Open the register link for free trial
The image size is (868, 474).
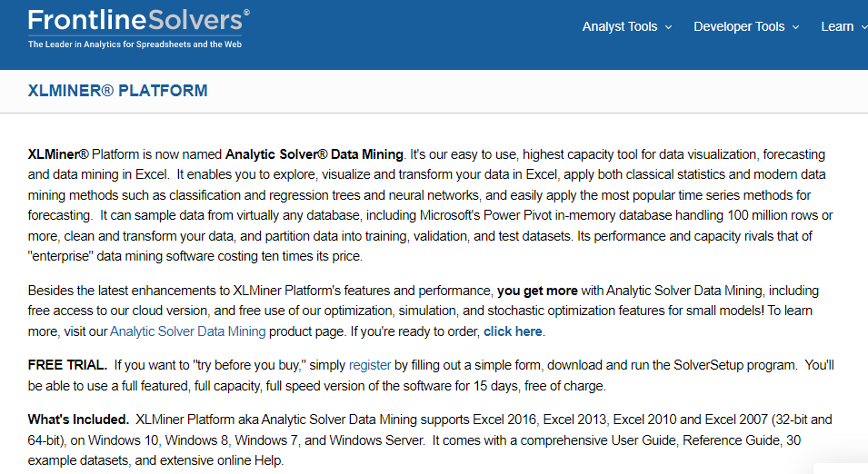coord(370,365)
